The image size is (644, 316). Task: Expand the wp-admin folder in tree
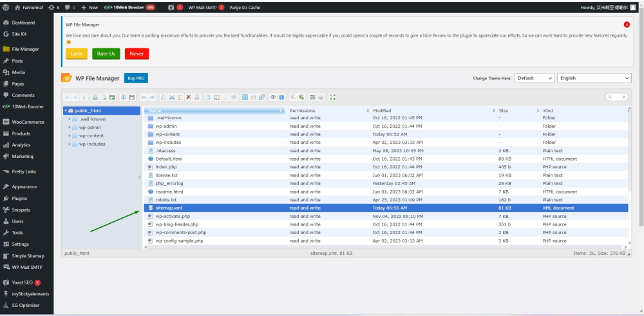click(70, 128)
